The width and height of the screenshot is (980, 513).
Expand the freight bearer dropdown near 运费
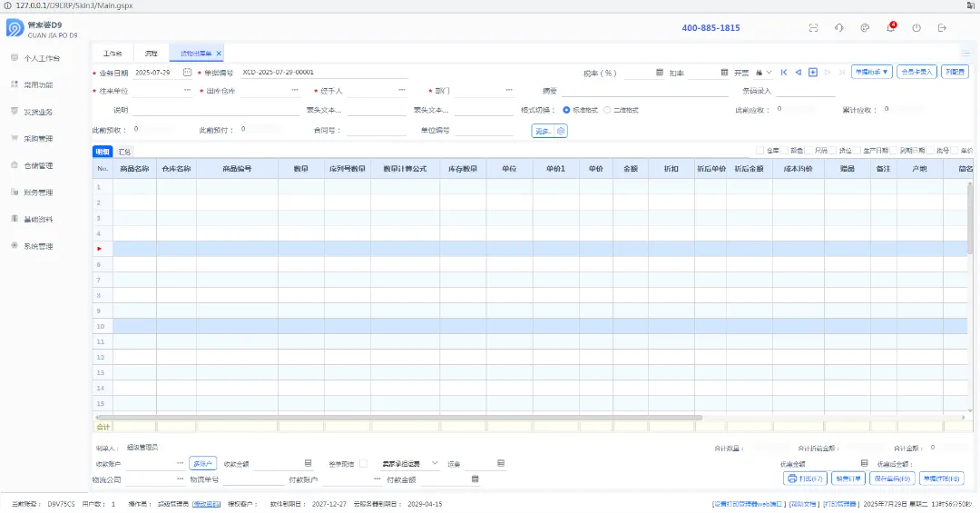coord(435,464)
